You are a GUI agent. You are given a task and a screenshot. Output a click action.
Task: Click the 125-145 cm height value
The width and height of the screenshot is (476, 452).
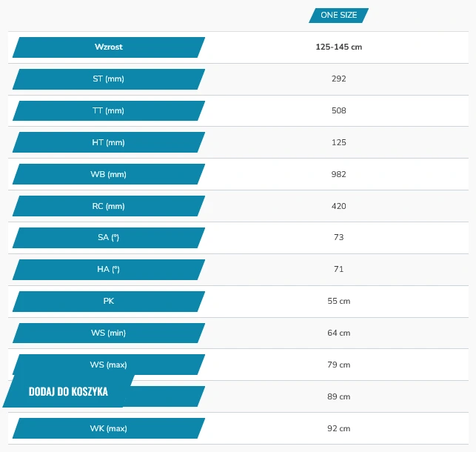[338, 47]
